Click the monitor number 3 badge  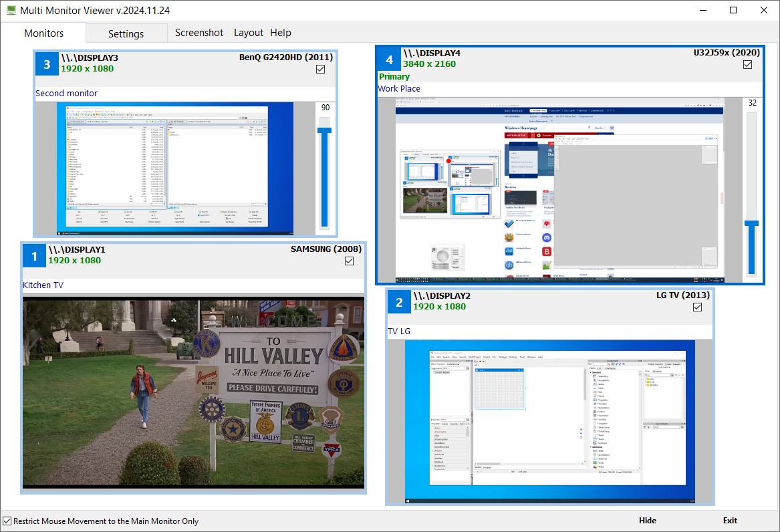46,64
